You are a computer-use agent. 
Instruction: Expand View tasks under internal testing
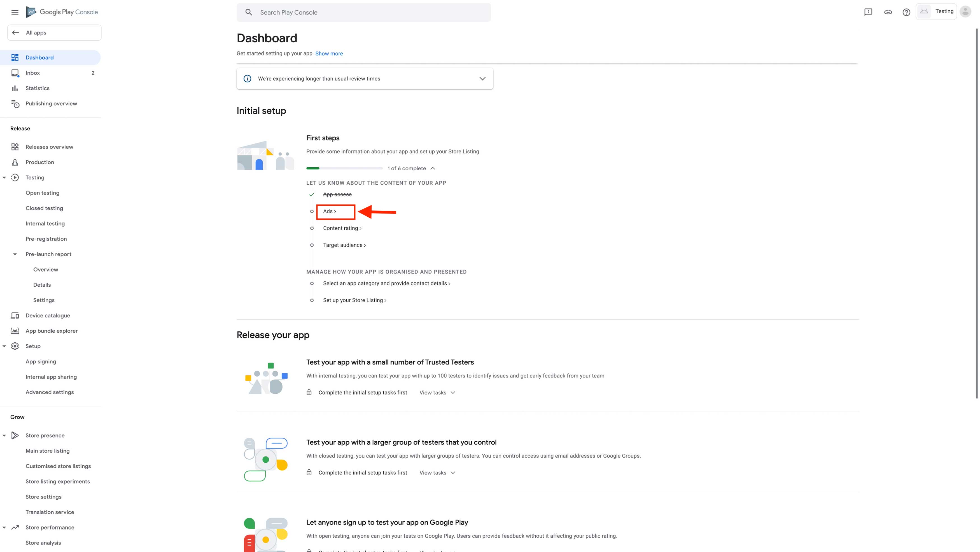(437, 393)
